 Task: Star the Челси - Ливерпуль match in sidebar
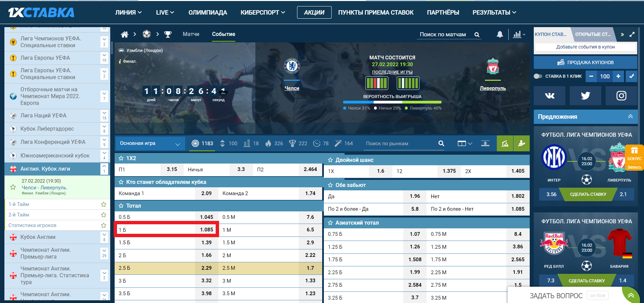pos(13,187)
